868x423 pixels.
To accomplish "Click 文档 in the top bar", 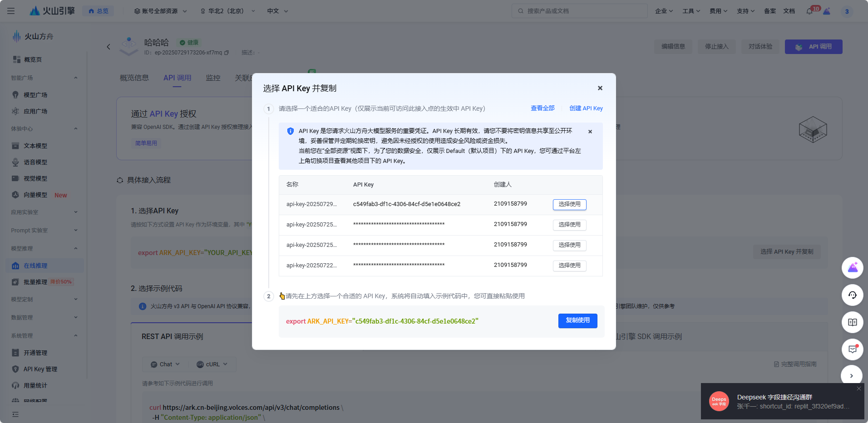I will coord(789,11).
